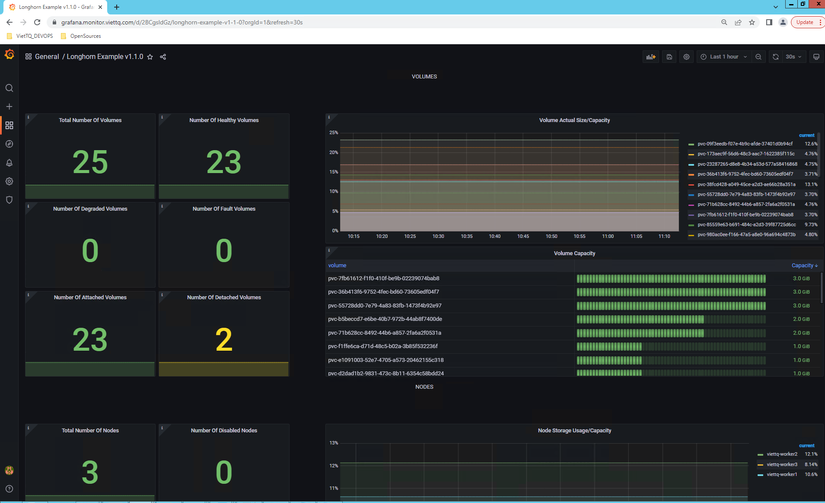Share the dashboard via share icon
Viewport: 825px width, 503px height.
(x=163, y=57)
